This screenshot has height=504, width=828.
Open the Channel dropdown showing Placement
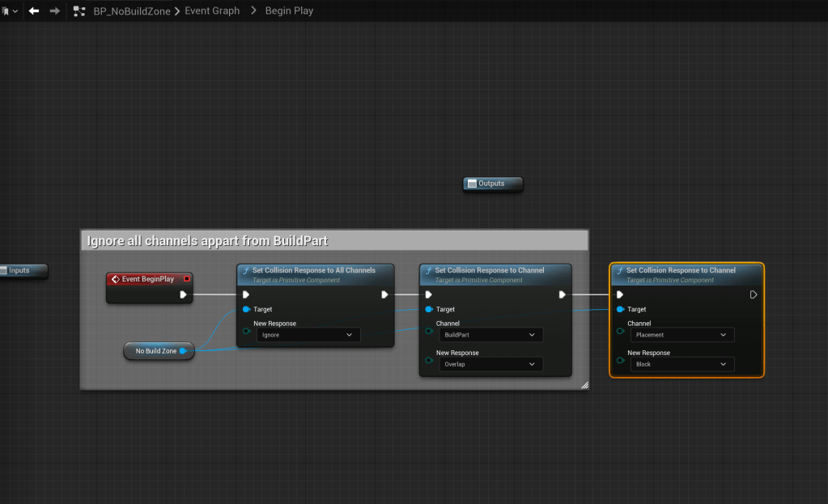coord(682,335)
